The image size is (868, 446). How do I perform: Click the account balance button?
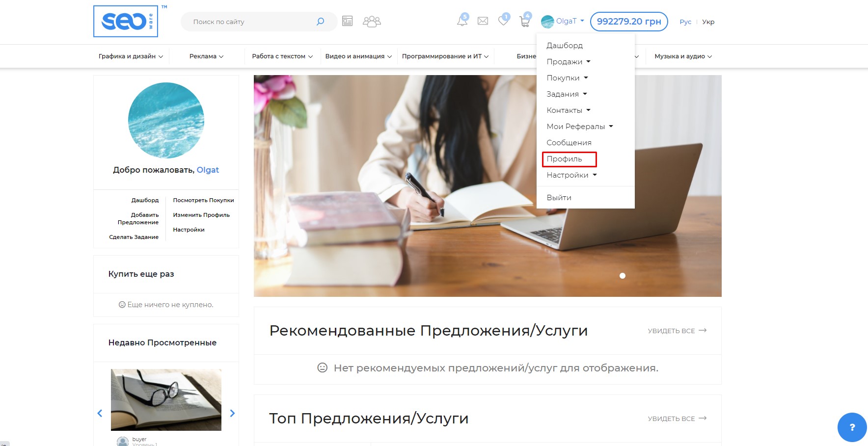tap(628, 22)
